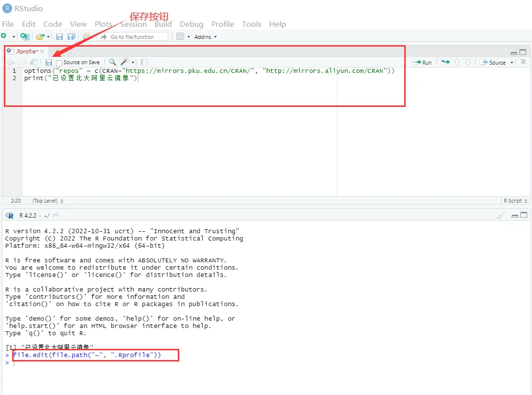
Task: Clear the console with the broom icon
Action: pyautogui.click(x=500, y=216)
